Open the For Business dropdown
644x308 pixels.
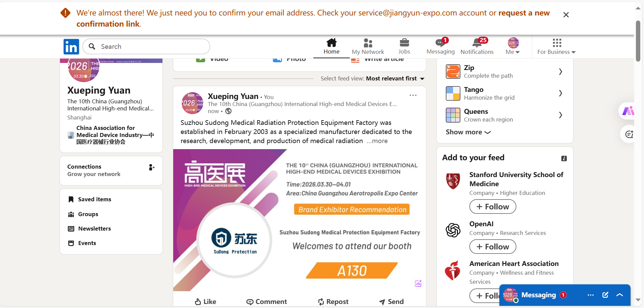556,46
